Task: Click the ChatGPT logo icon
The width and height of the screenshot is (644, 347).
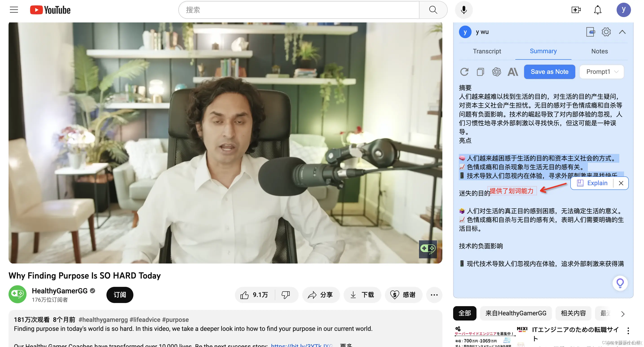Action: tap(496, 72)
